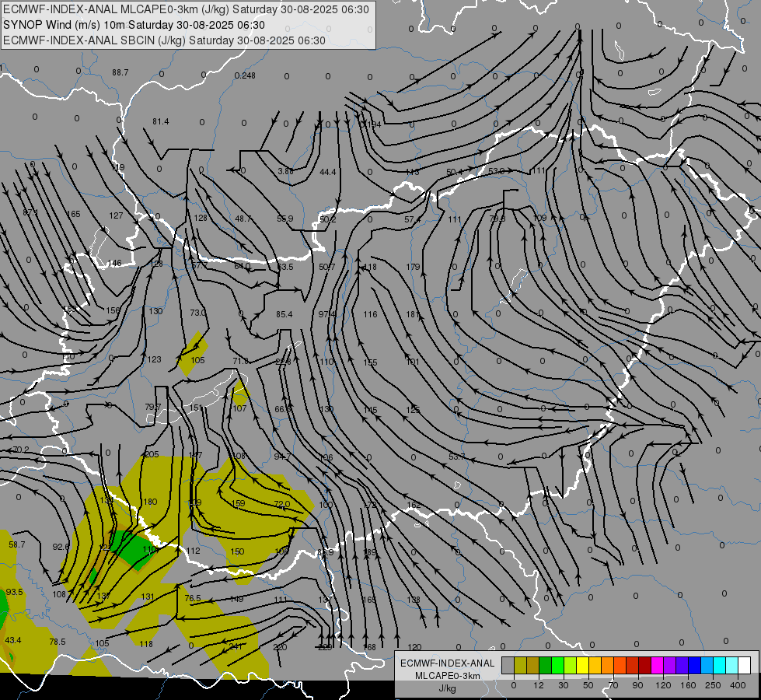Click the map value 159
Image resolution: width=761 pixels, height=700 pixels.
239,503
